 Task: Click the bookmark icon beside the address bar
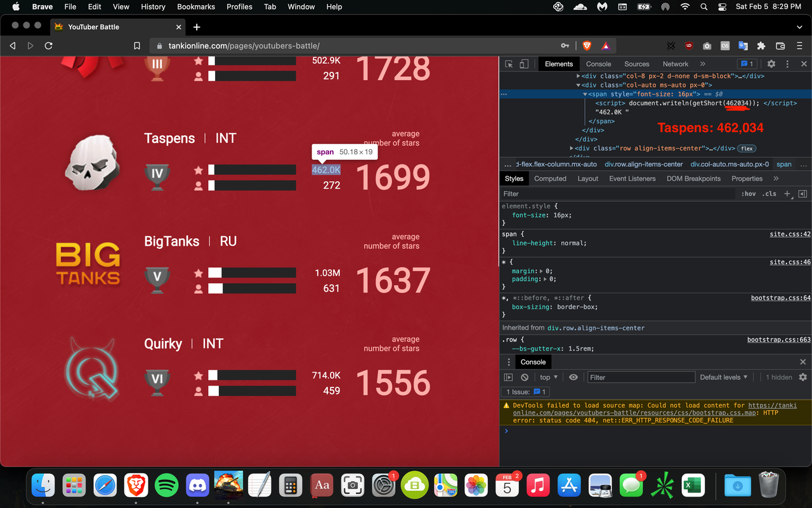coord(137,46)
